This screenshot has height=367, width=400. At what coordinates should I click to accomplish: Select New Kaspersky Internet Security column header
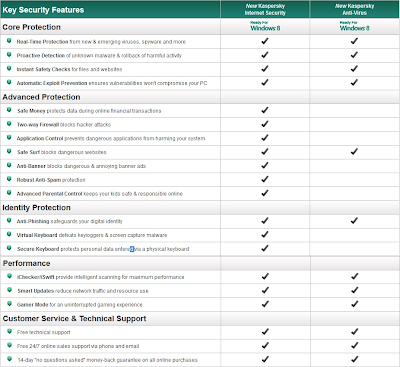pyautogui.click(x=265, y=9)
